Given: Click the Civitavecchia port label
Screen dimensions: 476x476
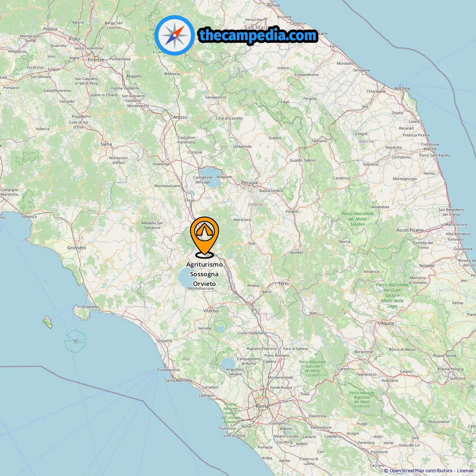Looking at the screenshot, I should pos(168,370).
